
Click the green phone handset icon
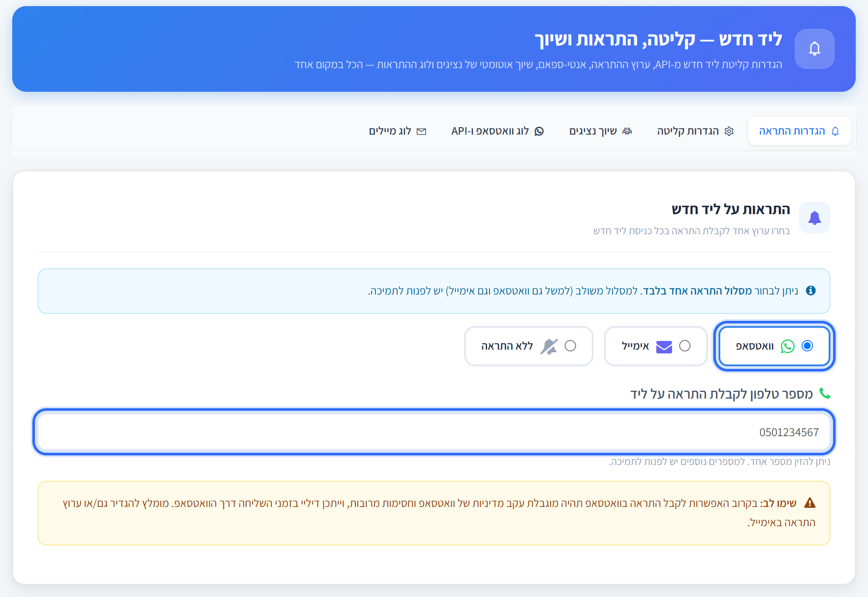coord(824,393)
